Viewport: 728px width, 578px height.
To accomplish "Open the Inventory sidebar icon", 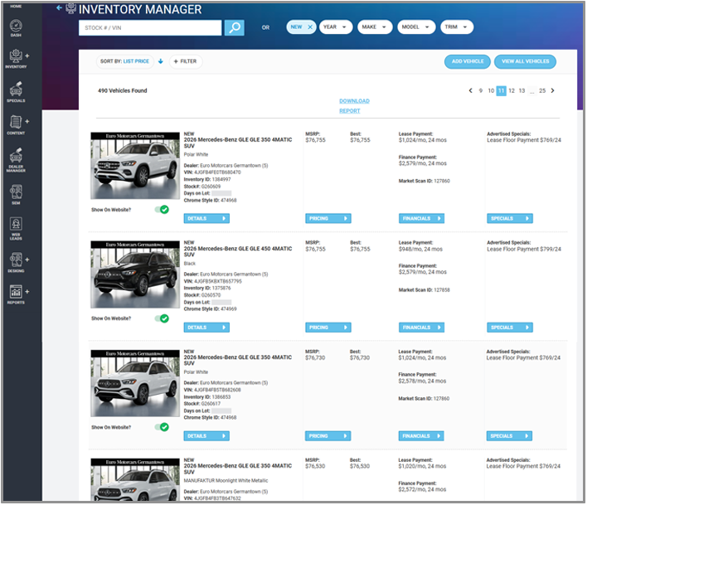I will click(16, 59).
